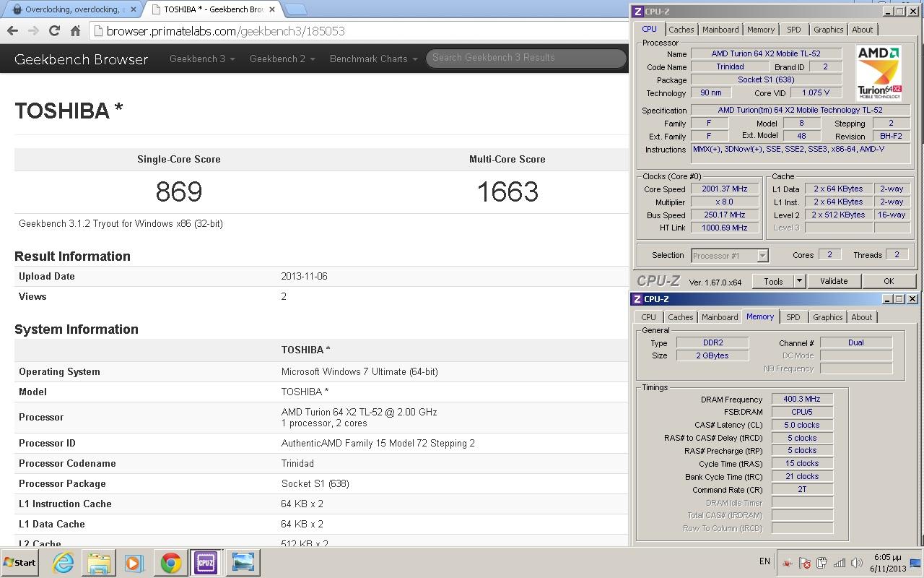Reload the Geekbench page

(x=54, y=31)
